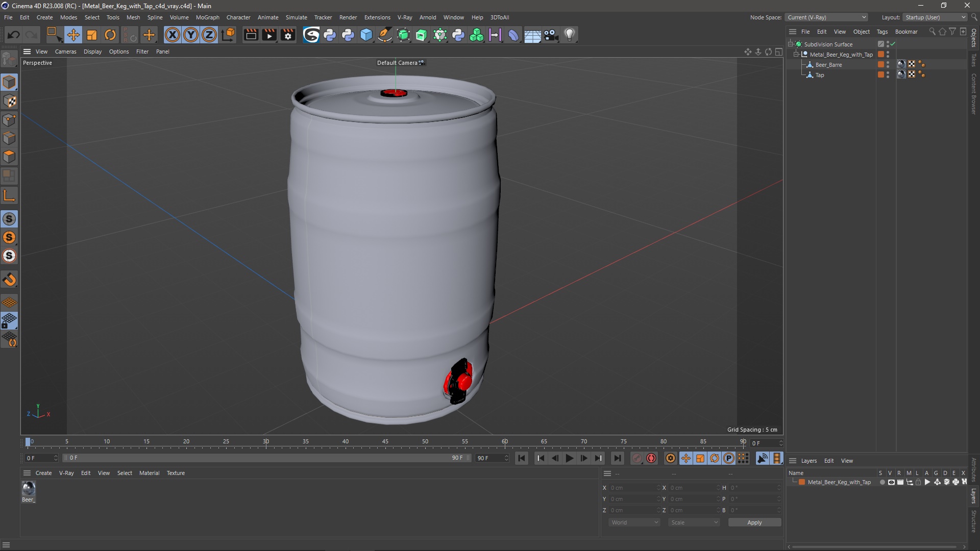Image resolution: width=980 pixels, height=551 pixels.
Task: Open Scale mode dropdown
Action: 694,522
